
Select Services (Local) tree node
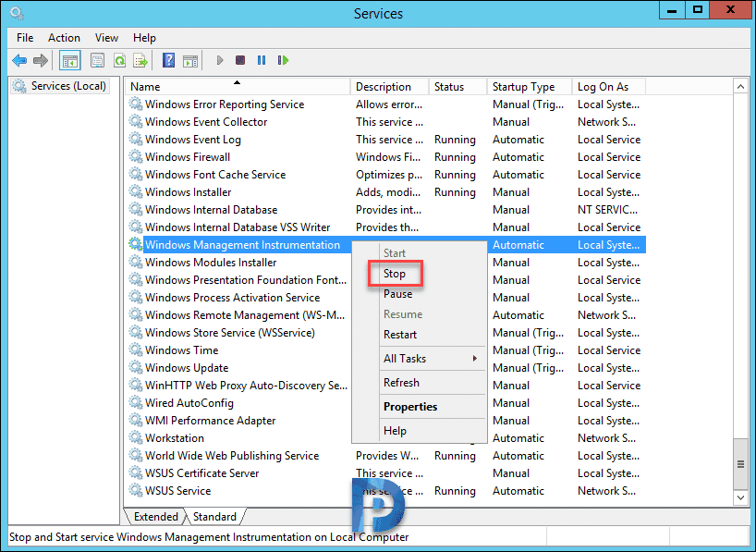click(x=60, y=86)
